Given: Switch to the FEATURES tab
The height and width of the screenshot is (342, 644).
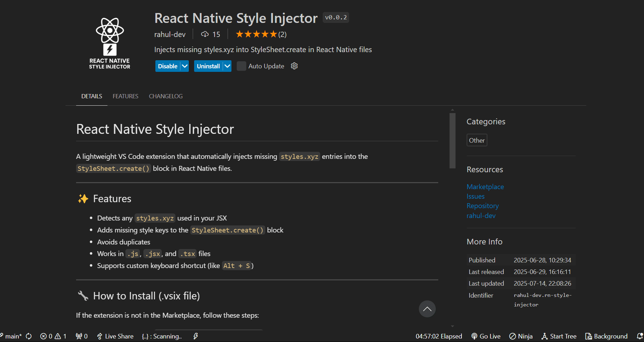Looking at the screenshot, I should [x=125, y=96].
